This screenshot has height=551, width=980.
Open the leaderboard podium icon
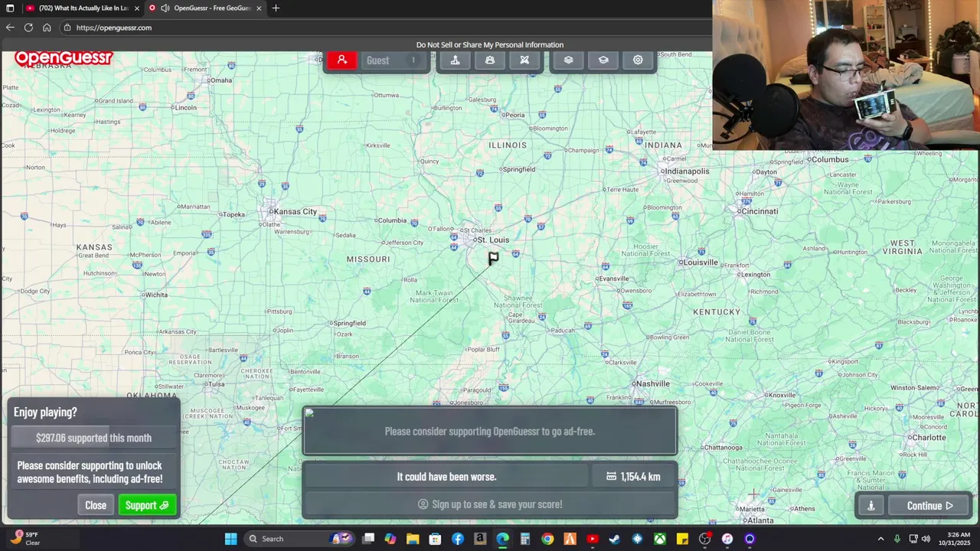[x=455, y=60]
